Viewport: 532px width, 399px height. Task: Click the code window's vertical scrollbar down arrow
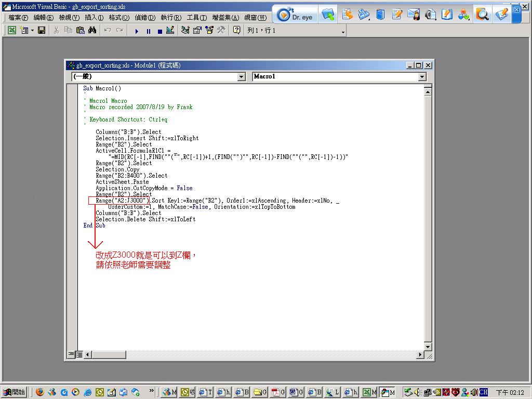click(x=428, y=347)
